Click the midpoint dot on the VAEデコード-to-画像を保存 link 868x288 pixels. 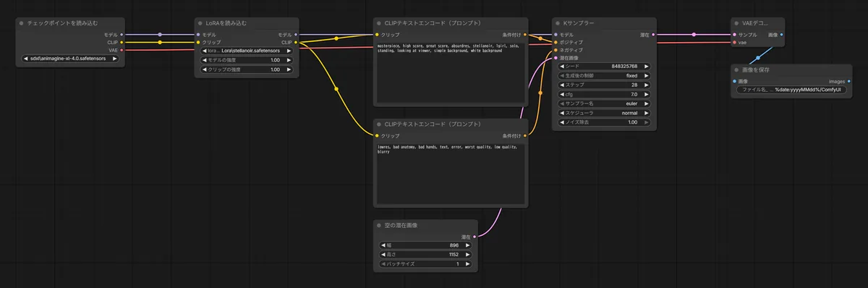(x=758, y=57)
